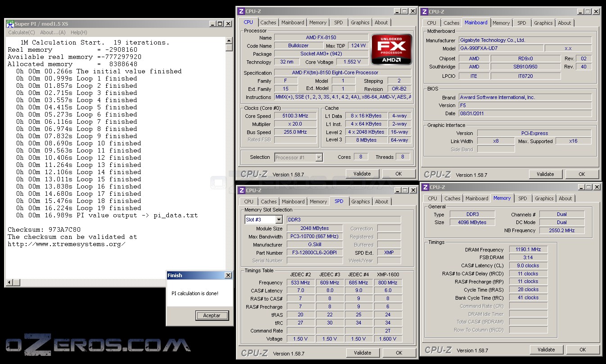Switch to Graphics tab in the CPU-Z Memory window
The width and height of the screenshot is (606, 364).
pos(544,198)
